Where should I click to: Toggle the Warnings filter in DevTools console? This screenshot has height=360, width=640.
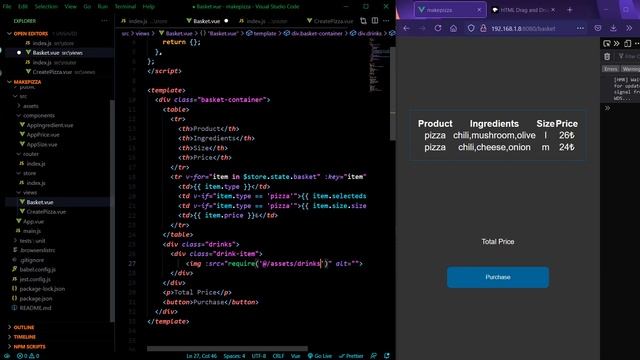pyautogui.click(x=631, y=69)
